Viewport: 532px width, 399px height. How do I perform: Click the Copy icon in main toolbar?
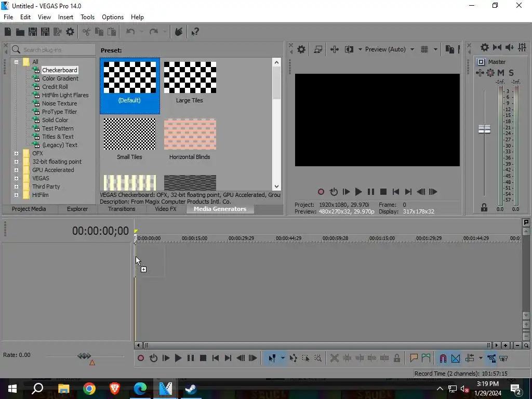coord(99,32)
